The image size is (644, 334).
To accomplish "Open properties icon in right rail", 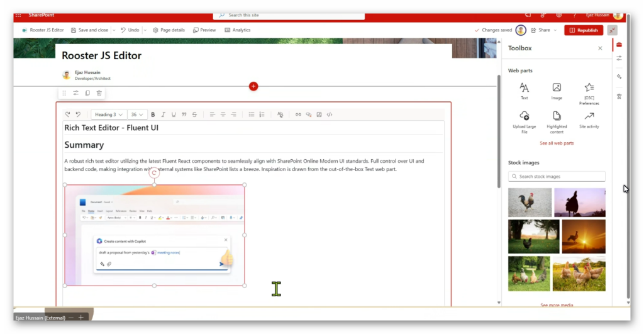I will coord(619,58).
